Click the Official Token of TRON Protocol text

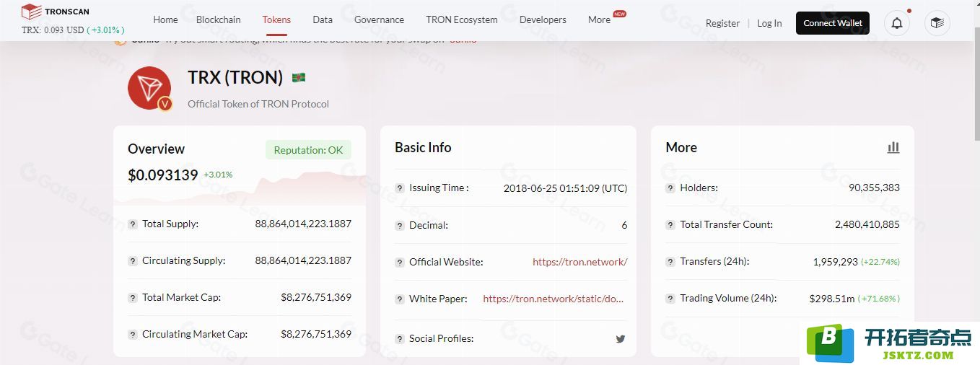(258, 104)
